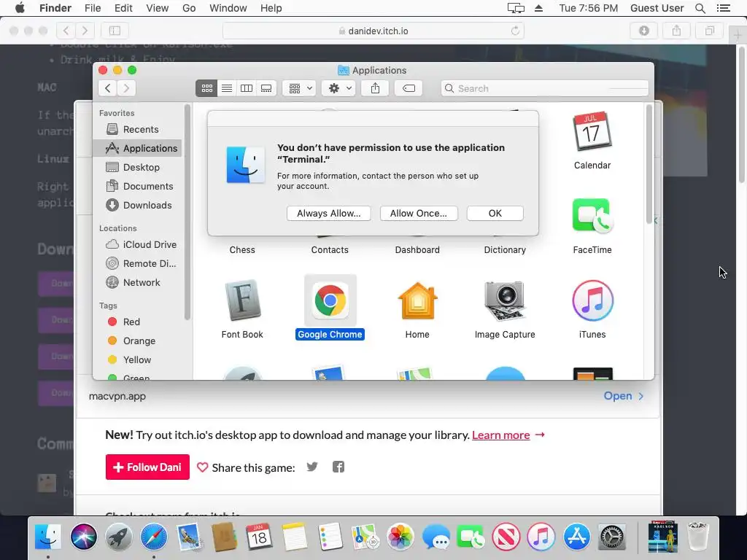Open App Store from the Dock
This screenshot has height=560, width=747.
(x=577, y=537)
